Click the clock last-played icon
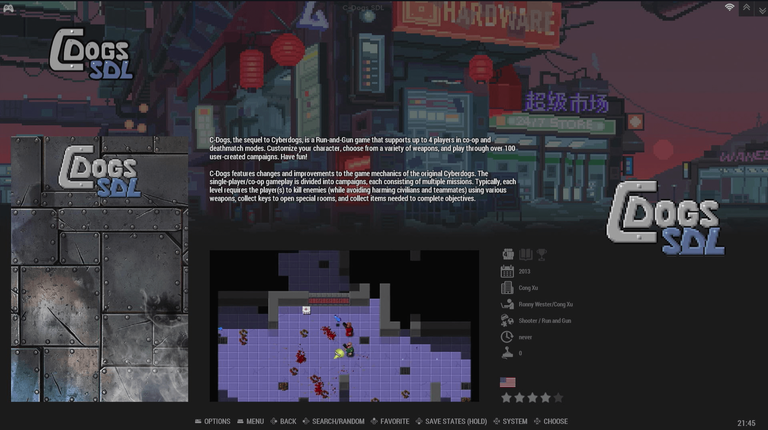 pyautogui.click(x=507, y=337)
